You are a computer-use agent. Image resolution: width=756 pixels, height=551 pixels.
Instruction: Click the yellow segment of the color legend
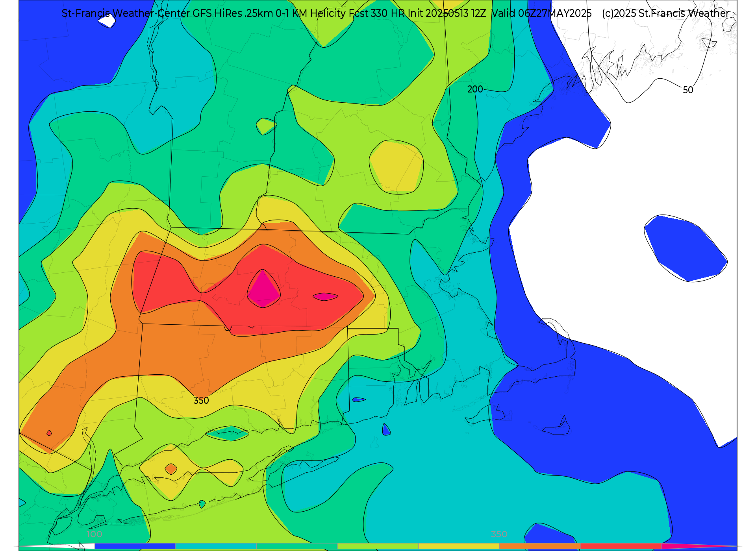pyautogui.click(x=459, y=546)
